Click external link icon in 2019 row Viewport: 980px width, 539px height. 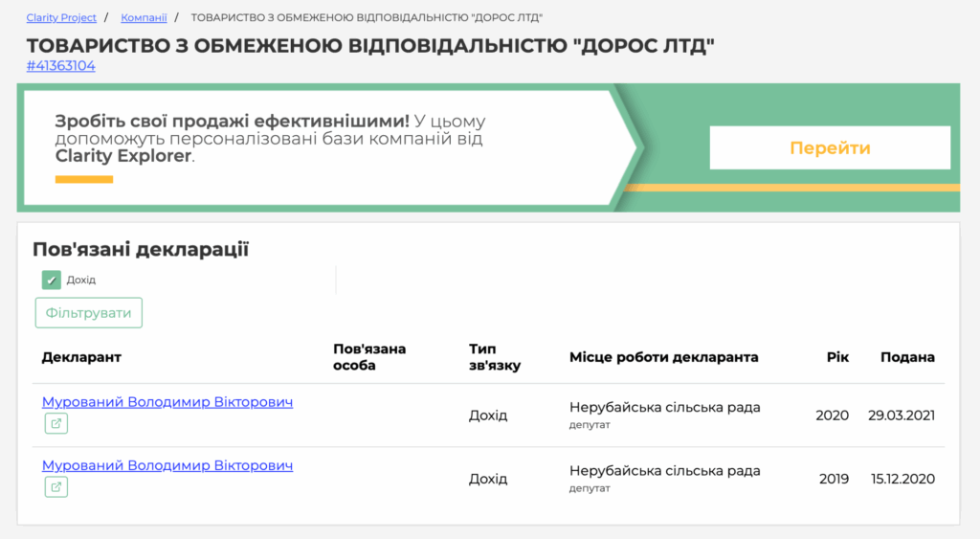tap(56, 487)
